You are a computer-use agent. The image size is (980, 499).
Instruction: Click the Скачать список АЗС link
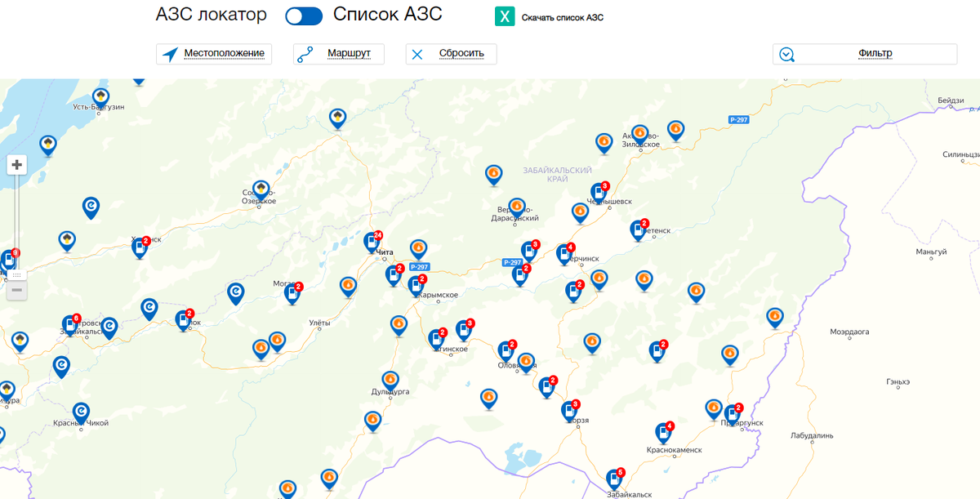click(563, 17)
